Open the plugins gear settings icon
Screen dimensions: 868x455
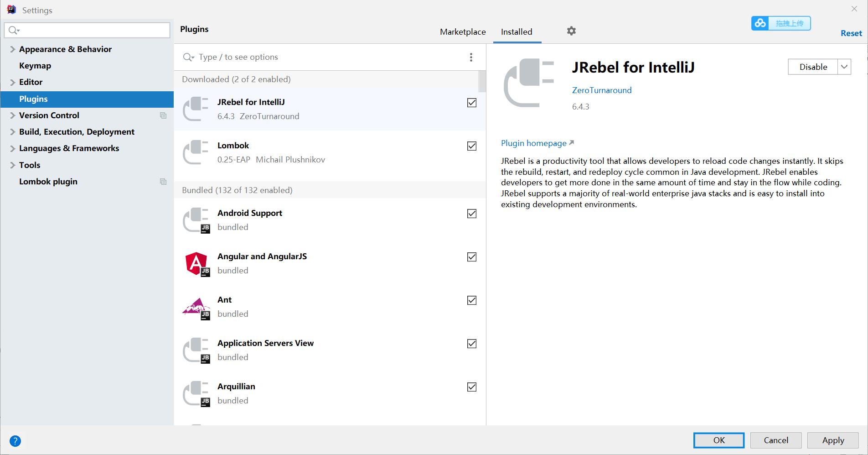pos(571,31)
